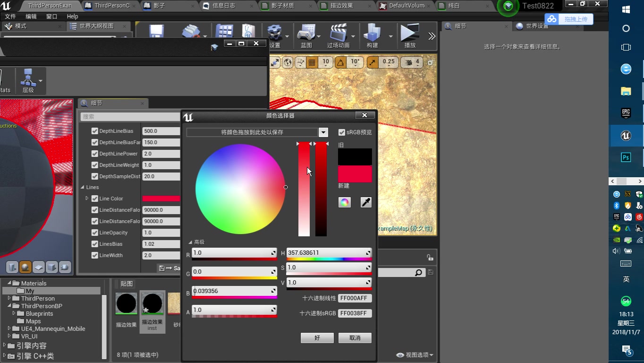
Task: Open the Blueprints toolbar button
Action: (306, 36)
